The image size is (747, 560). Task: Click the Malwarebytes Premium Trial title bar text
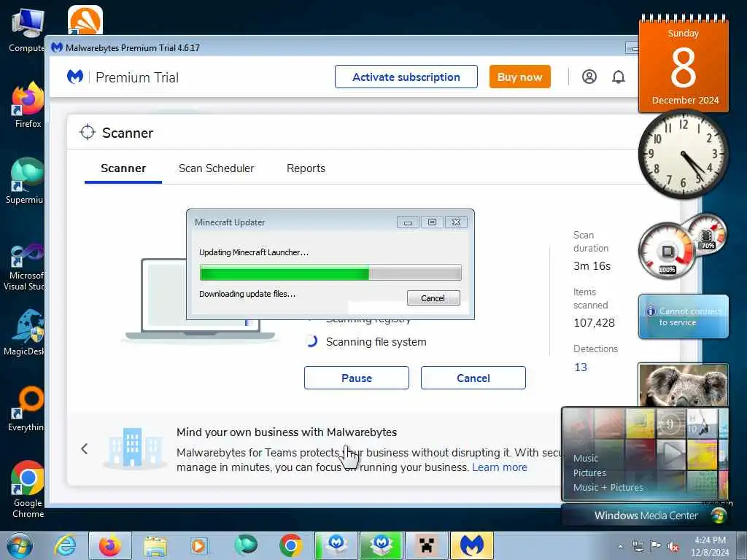[x=133, y=47]
